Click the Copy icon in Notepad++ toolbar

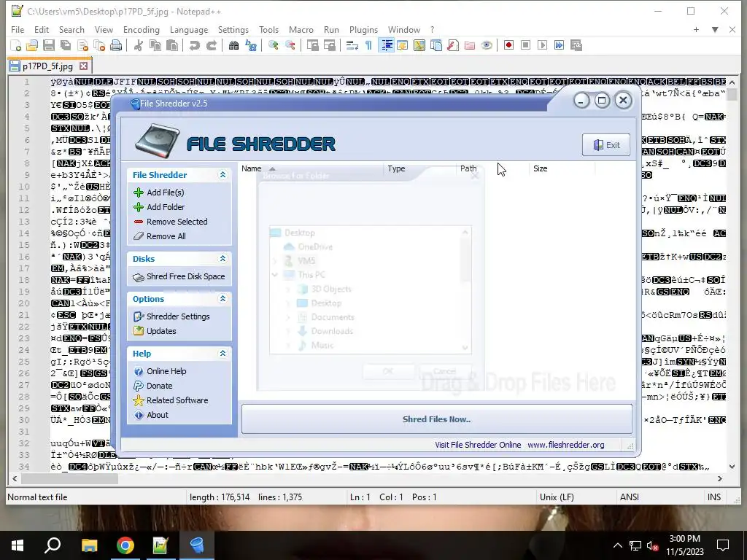[x=155, y=46]
